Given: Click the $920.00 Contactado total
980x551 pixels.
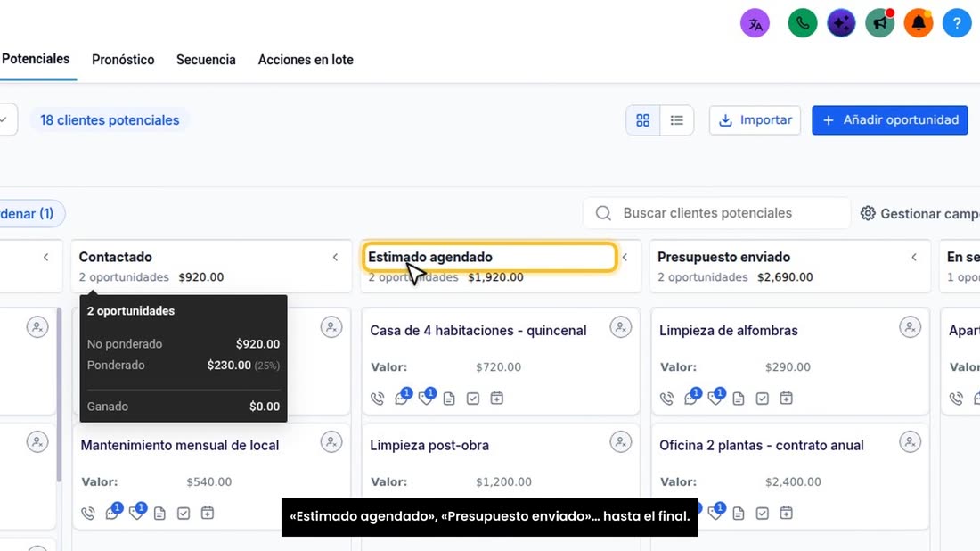Looking at the screenshot, I should [201, 277].
